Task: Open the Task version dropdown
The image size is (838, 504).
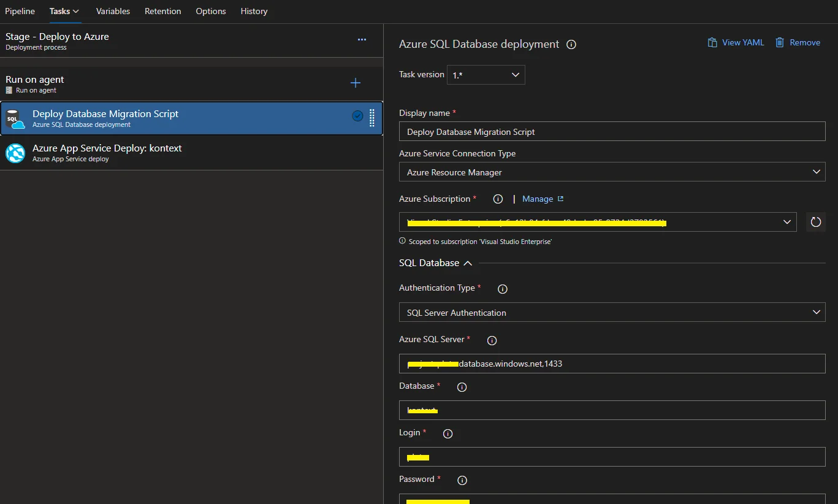Action: coord(486,75)
